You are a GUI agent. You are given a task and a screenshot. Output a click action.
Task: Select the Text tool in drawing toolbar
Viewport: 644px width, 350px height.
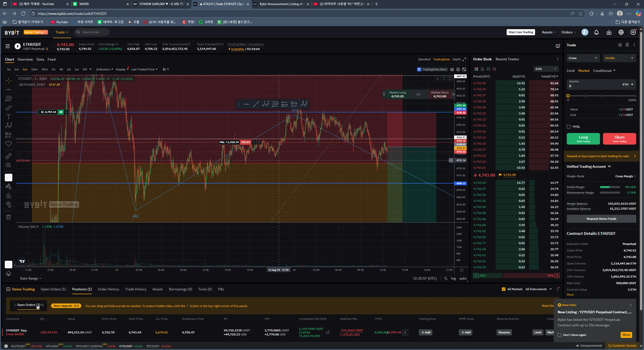[x=9, y=117]
